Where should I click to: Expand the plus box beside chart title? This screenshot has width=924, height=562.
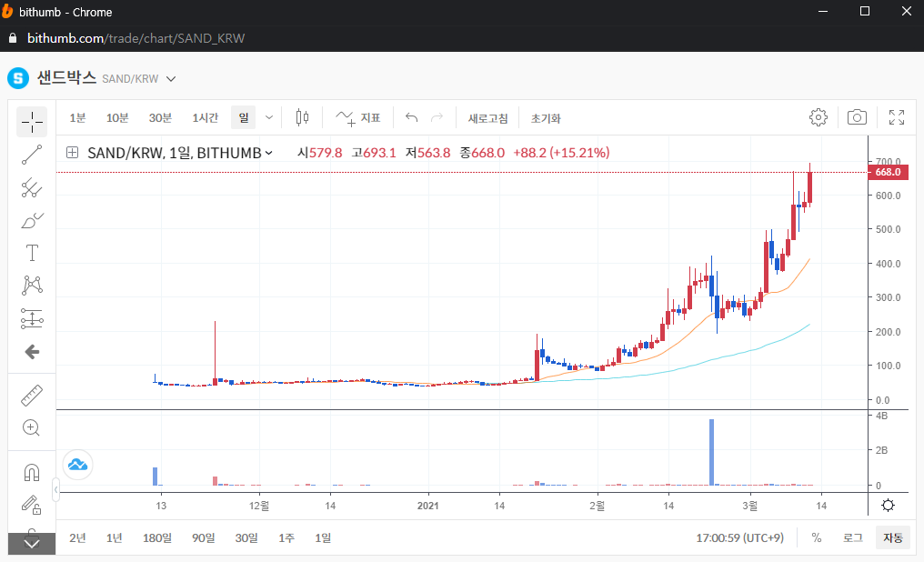pos(72,153)
